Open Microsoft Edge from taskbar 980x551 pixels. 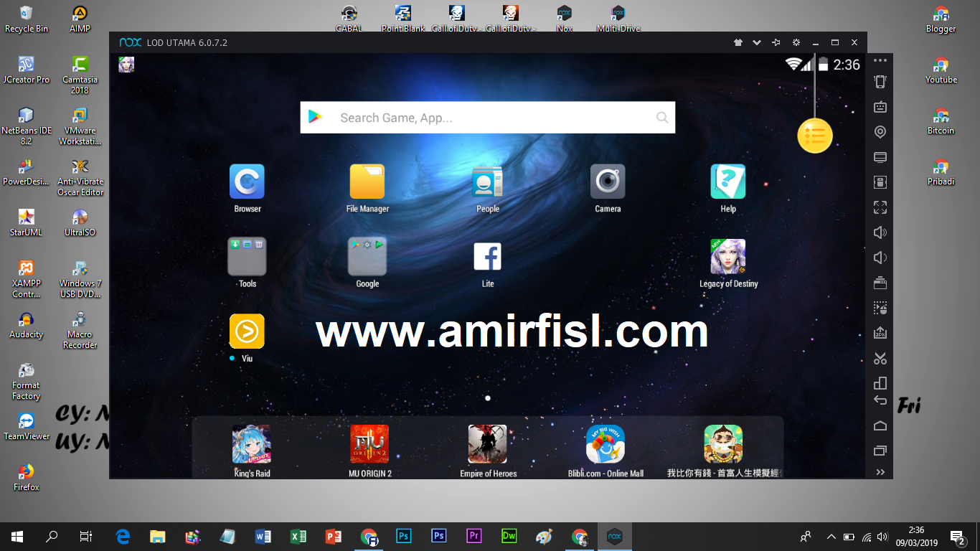123,537
